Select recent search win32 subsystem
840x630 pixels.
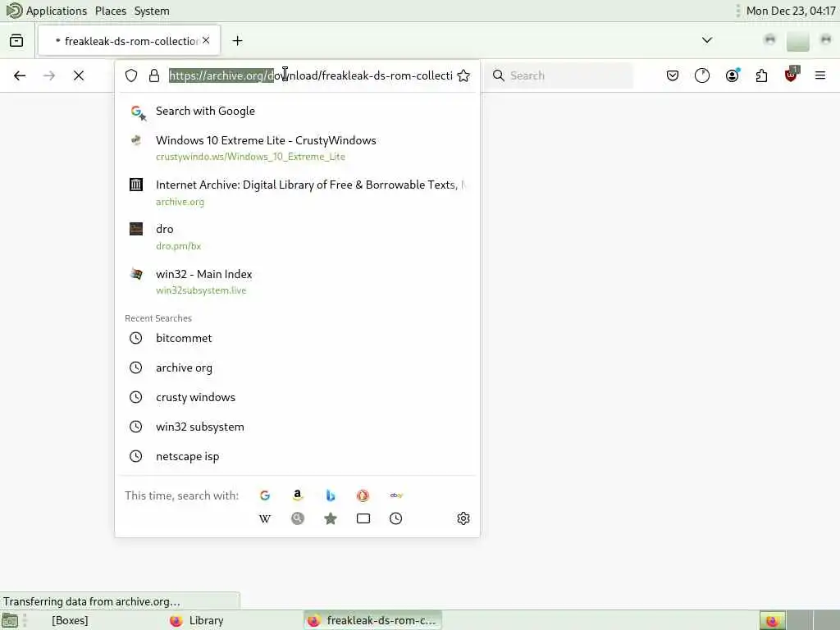(x=297, y=427)
